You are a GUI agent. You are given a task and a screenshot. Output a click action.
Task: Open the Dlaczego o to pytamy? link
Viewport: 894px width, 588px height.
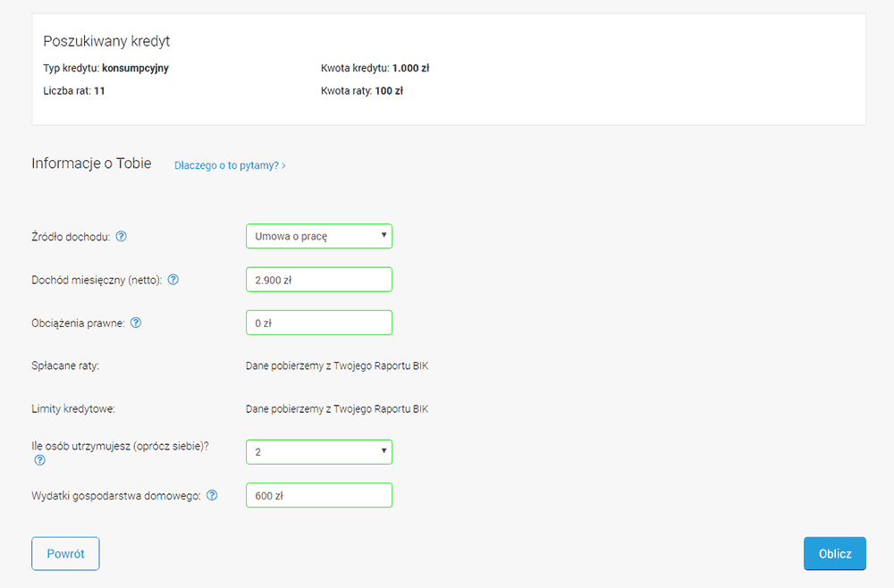click(x=230, y=165)
